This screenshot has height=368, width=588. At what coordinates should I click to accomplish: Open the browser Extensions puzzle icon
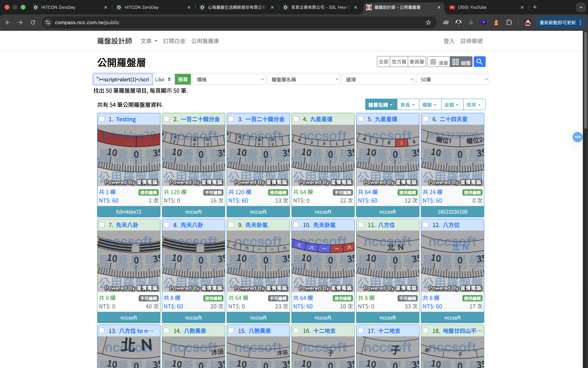point(509,22)
